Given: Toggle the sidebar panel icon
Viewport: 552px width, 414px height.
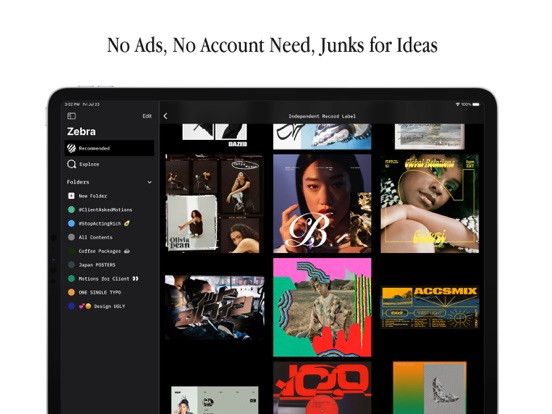Looking at the screenshot, I should coord(71,116).
